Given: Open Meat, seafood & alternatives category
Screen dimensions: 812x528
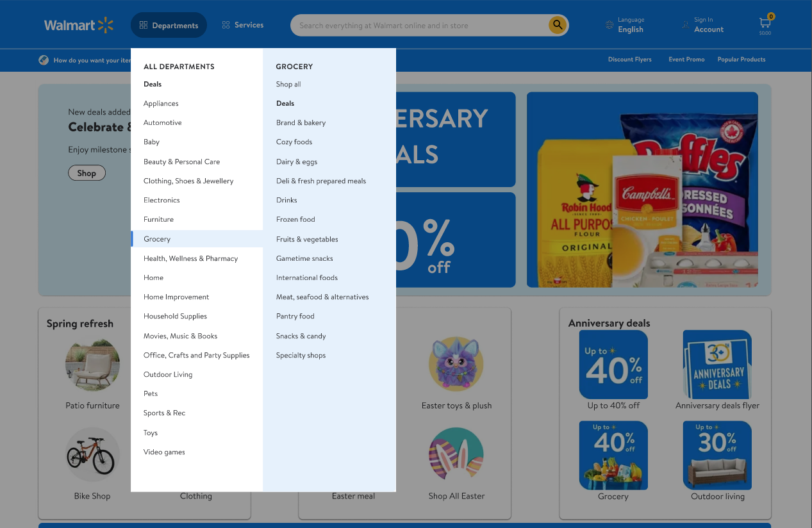Looking at the screenshot, I should click(322, 297).
